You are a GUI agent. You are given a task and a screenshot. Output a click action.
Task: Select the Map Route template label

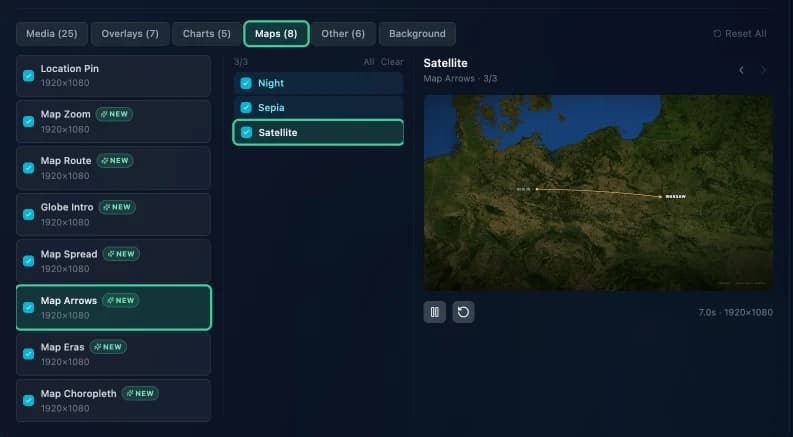tap(66, 161)
